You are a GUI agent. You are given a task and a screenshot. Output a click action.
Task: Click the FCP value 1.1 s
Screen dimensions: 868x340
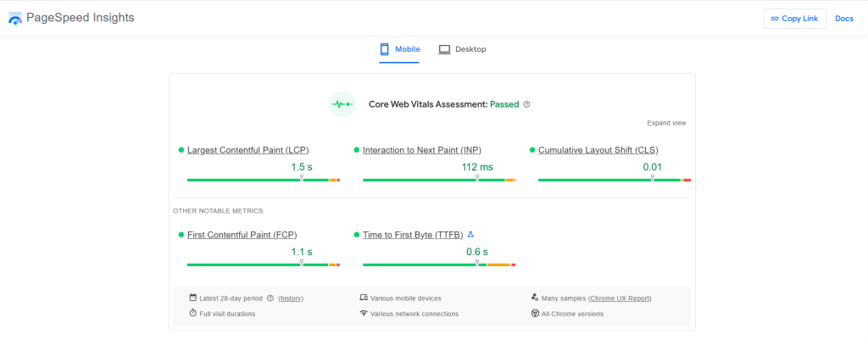[x=302, y=252]
